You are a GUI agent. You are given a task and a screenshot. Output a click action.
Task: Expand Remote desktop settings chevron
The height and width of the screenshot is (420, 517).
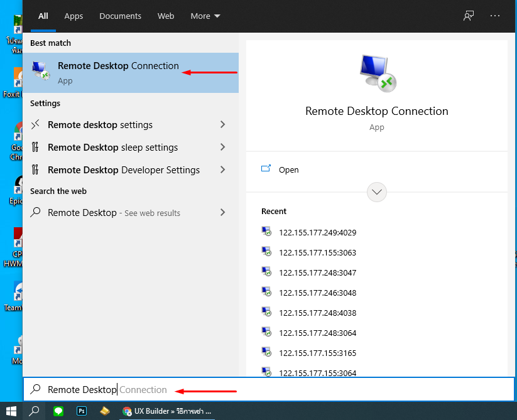[223, 124]
